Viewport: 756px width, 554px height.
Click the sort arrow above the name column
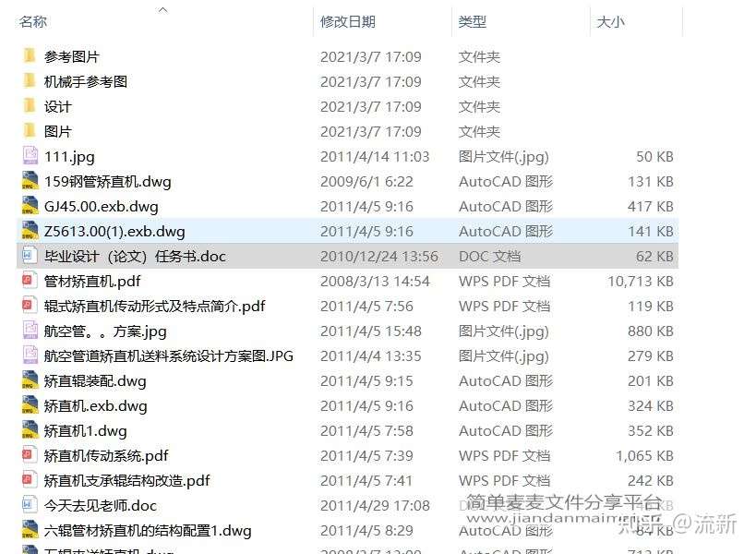coord(163,9)
